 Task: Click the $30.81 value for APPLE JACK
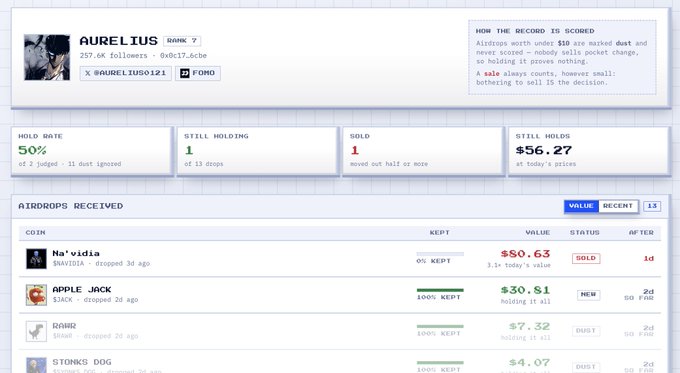pos(525,290)
